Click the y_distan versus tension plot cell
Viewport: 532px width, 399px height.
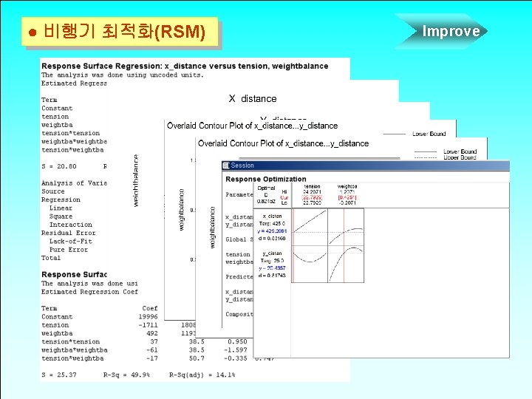pyautogui.click(x=310, y=264)
